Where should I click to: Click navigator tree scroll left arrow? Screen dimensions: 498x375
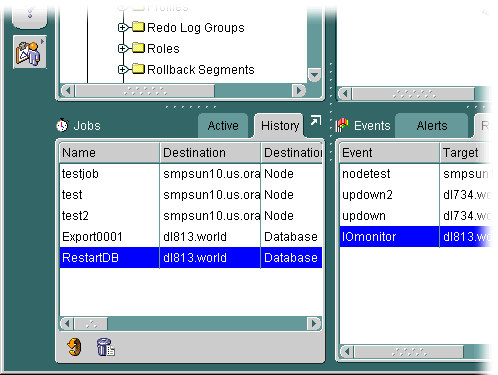[x=68, y=90]
